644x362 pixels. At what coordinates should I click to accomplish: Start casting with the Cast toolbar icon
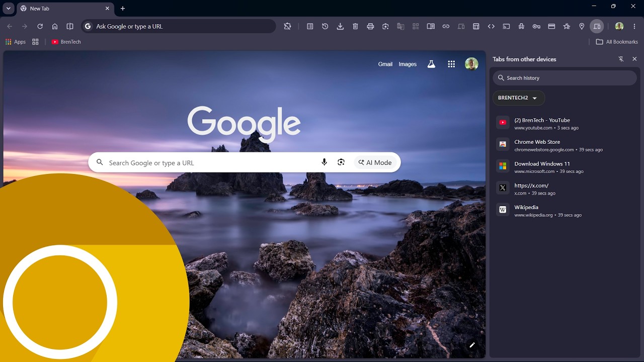click(x=506, y=26)
